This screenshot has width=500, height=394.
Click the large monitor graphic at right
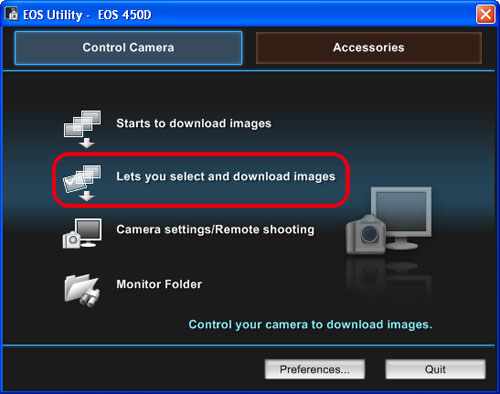pyautogui.click(x=402, y=218)
